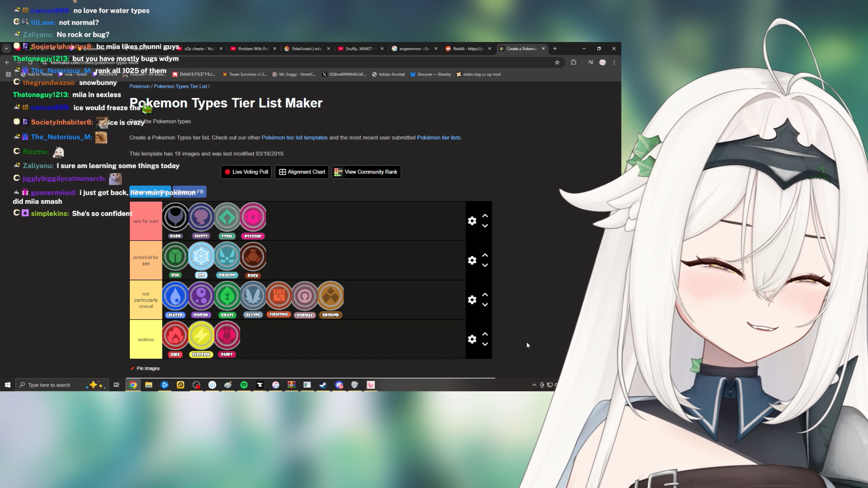Click the Pin Images option

145,368
